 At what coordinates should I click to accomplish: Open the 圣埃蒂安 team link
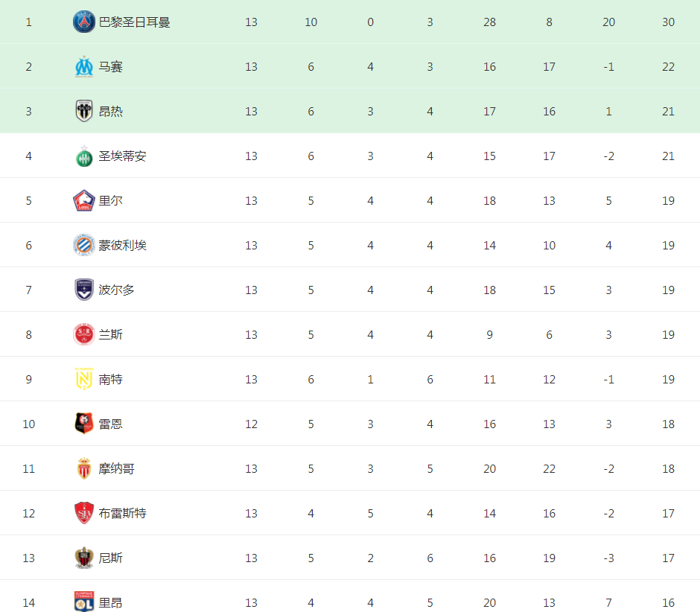coord(122,156)
